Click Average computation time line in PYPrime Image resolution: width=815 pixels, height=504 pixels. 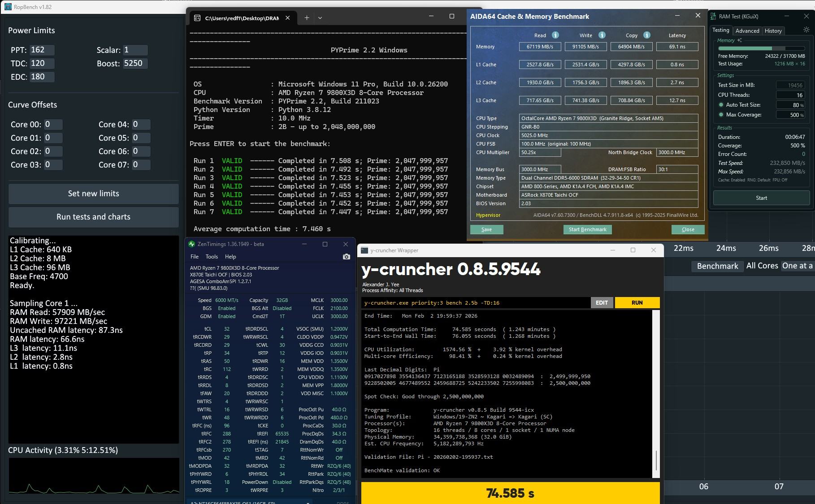[262, 229]
